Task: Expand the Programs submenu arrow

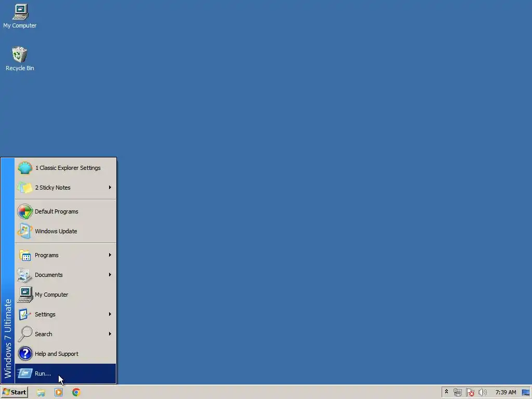Action: (x=110, y=255)
